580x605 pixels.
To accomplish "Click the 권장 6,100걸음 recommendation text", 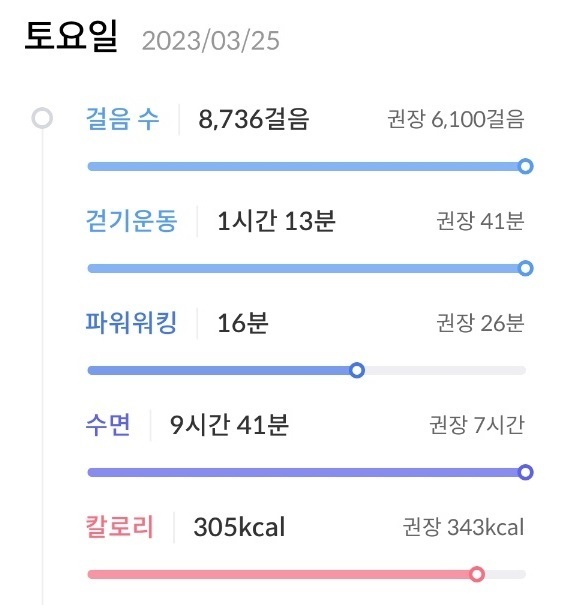I will coord(456,119).
